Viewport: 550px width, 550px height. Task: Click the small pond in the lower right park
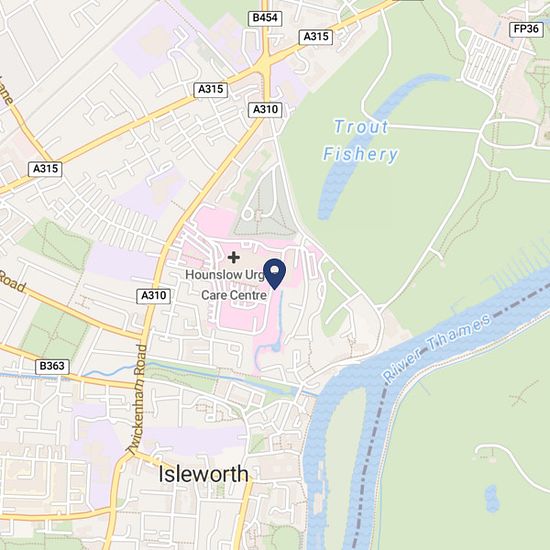click(492, 498)
